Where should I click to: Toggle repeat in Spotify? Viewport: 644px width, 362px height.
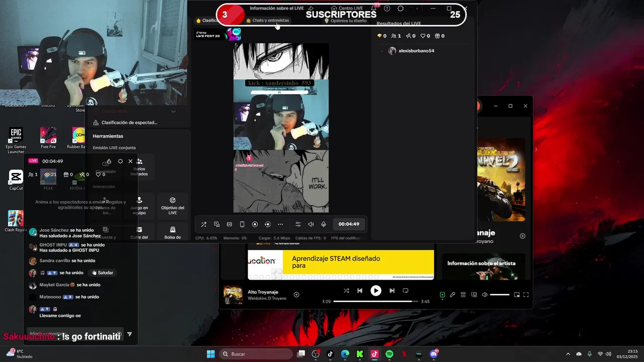406,291
